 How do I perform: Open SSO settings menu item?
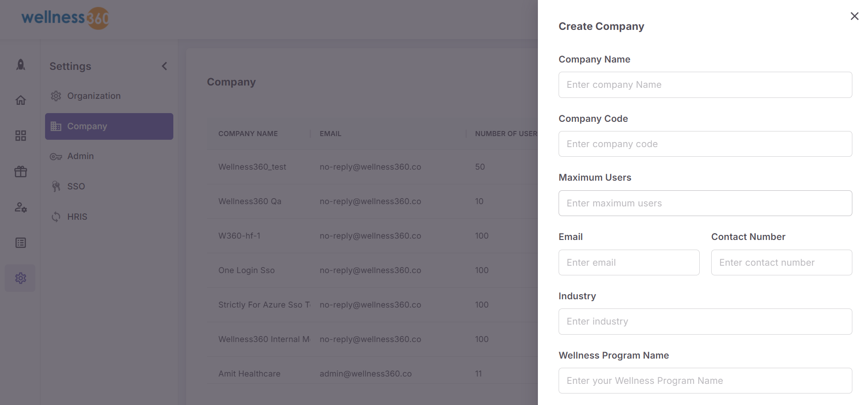(x=109, y=187)
